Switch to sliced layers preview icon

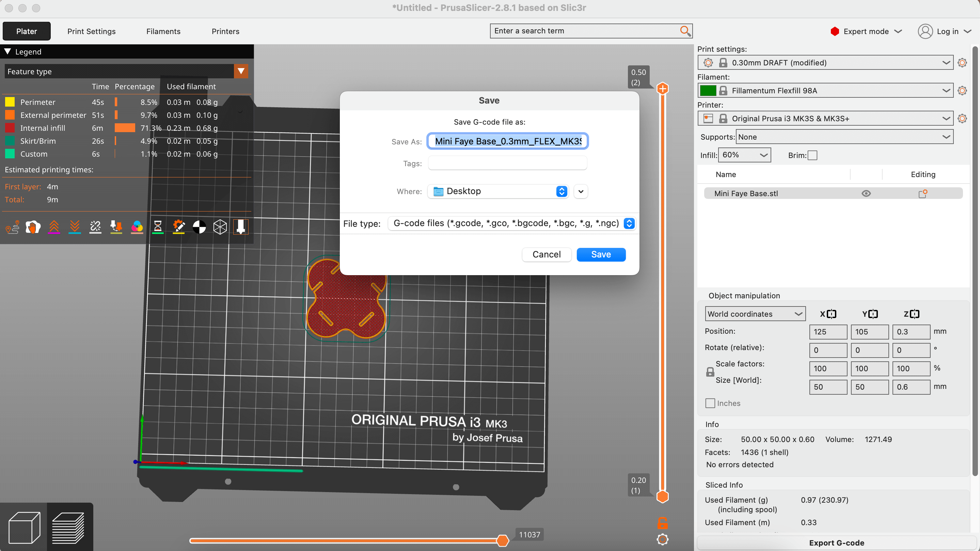(68, 528)
